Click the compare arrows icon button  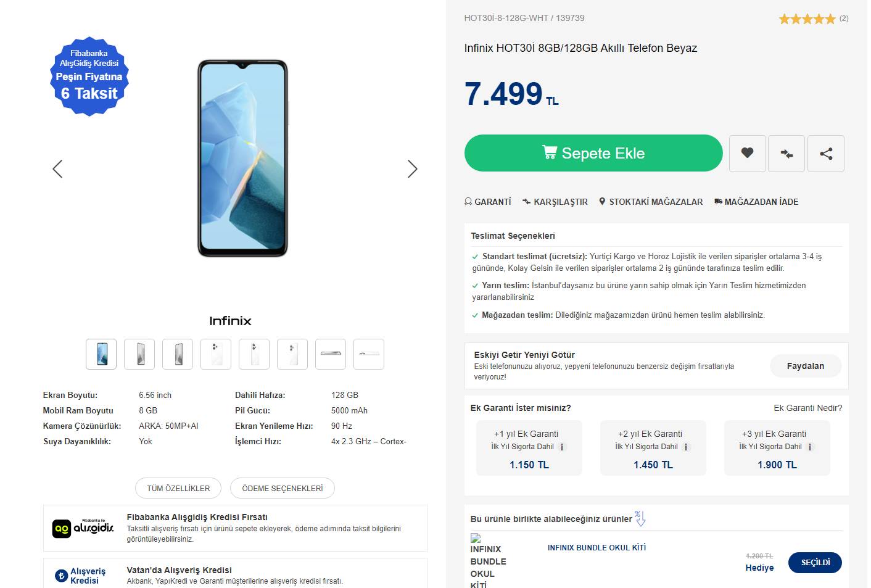pyautogui.click(x=786, y=153)
